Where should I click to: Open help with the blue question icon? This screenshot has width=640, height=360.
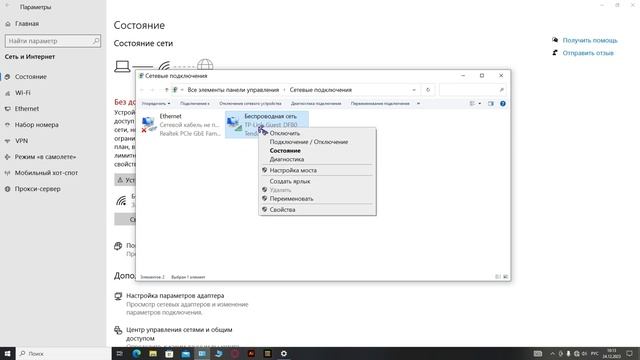tap(503, 104)
